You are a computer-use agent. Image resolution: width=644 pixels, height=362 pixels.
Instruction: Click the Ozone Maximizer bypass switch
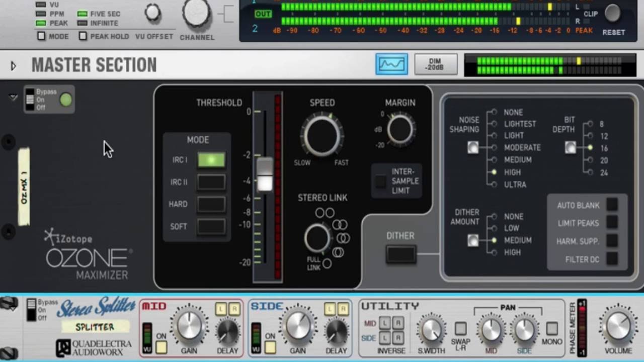pos(30,100)
